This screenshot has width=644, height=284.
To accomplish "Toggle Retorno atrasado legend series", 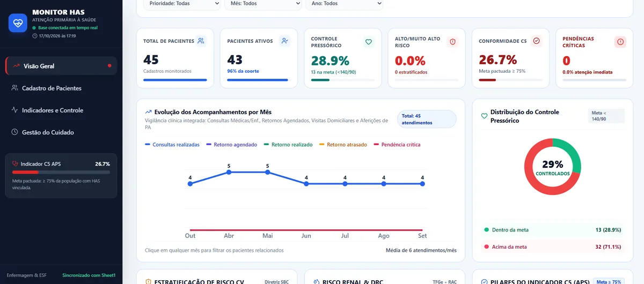I will tap(343, 145).
